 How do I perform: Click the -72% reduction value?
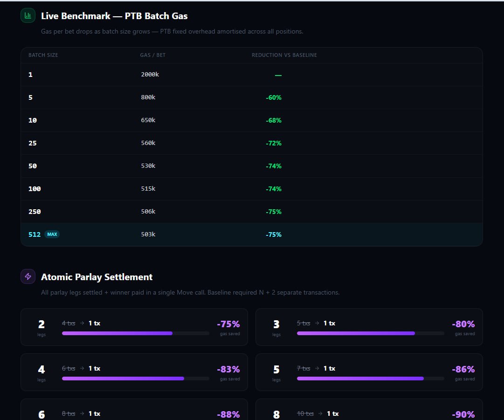[274, 143]
